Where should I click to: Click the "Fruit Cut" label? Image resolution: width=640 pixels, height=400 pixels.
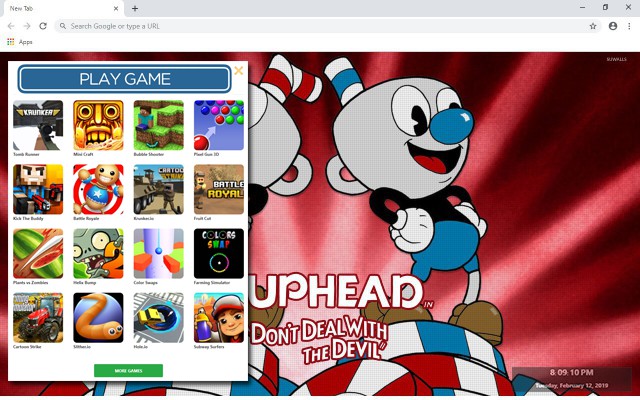[x=202, y=218]
